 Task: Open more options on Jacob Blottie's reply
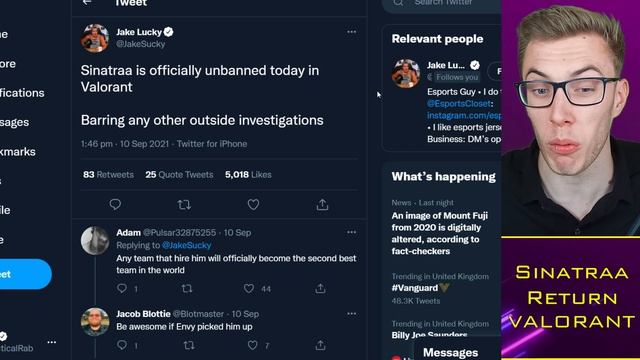(351, 314)
